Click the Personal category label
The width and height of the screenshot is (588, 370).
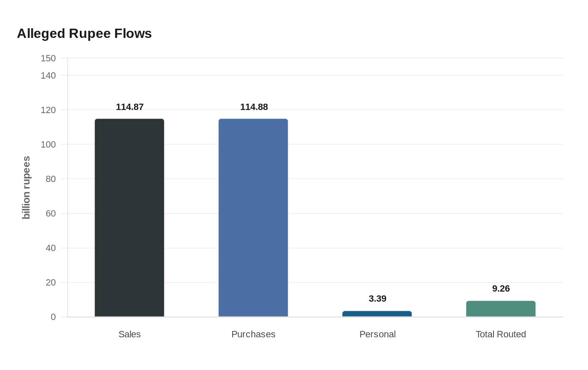[378, 334]
